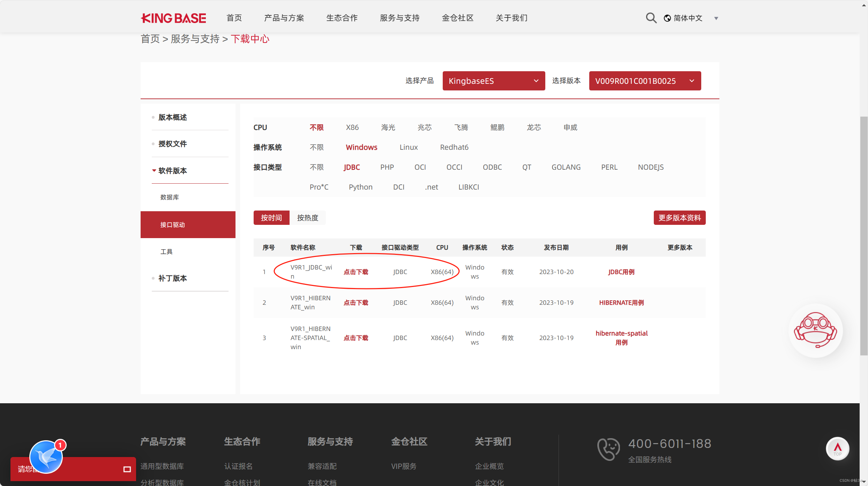Click the back to TOP arrow button
The width and height of the screenshot is (868, 486).
click(x=837, y=448)
